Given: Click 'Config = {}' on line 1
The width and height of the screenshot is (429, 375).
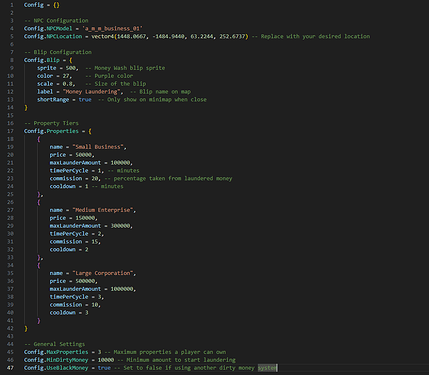Looking at the screenshot, I should pyautogui.click(x=42, y=5).
